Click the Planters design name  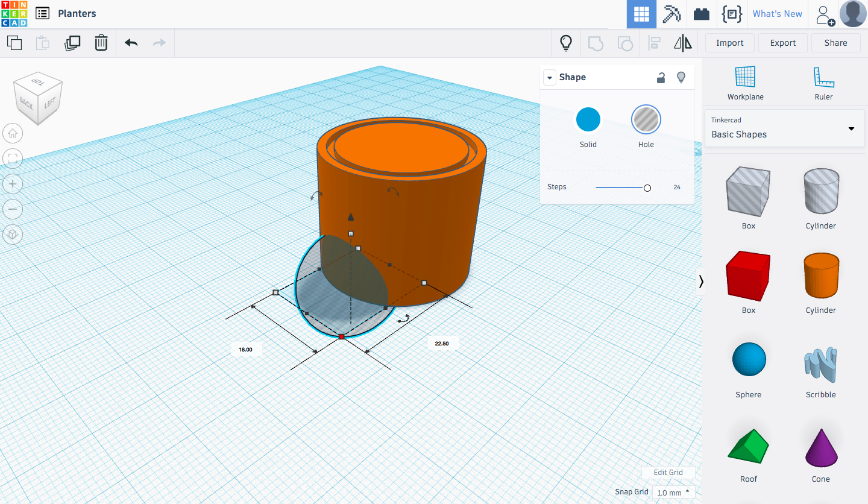point(77,13)
